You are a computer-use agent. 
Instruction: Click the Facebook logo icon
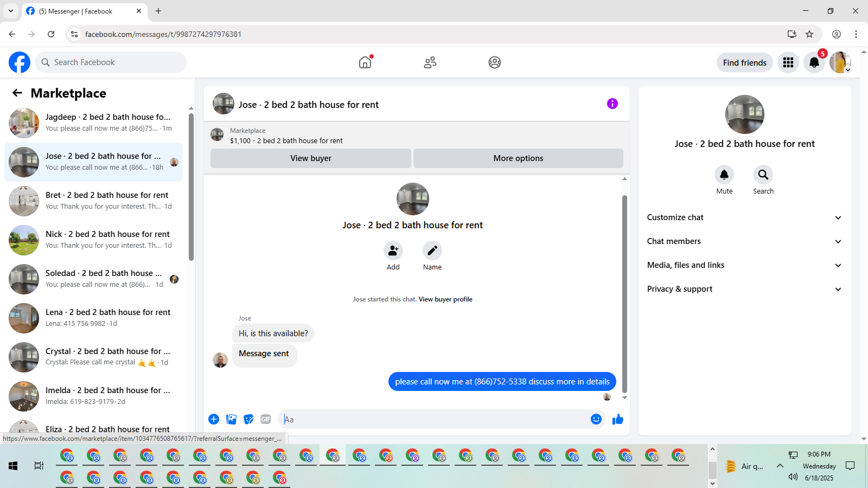pos(20,62)
